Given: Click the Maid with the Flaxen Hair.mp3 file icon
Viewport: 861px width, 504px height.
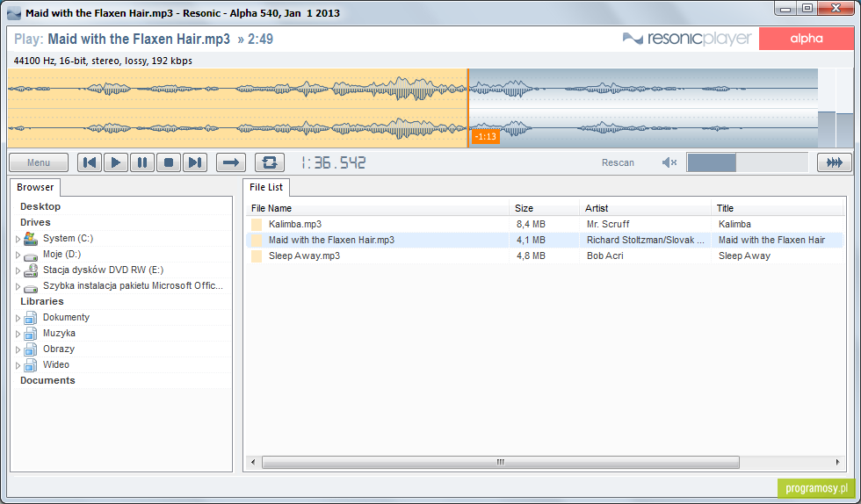Looking at the screenshot, I should coord(257,240).
